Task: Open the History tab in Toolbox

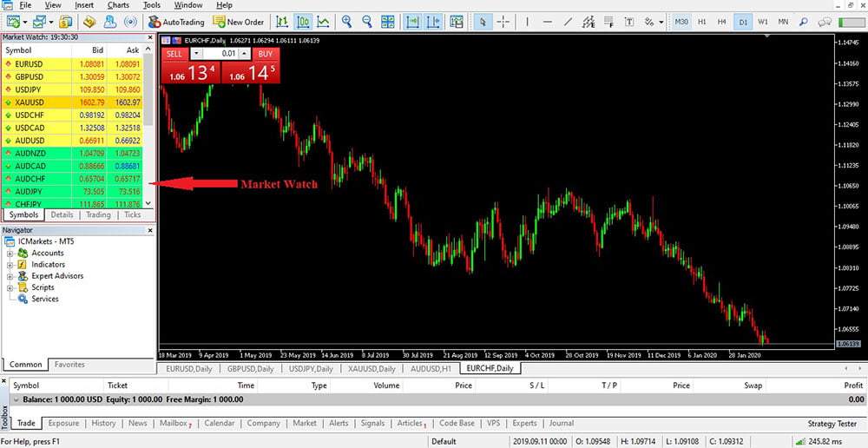Action: tap(103, 423)
